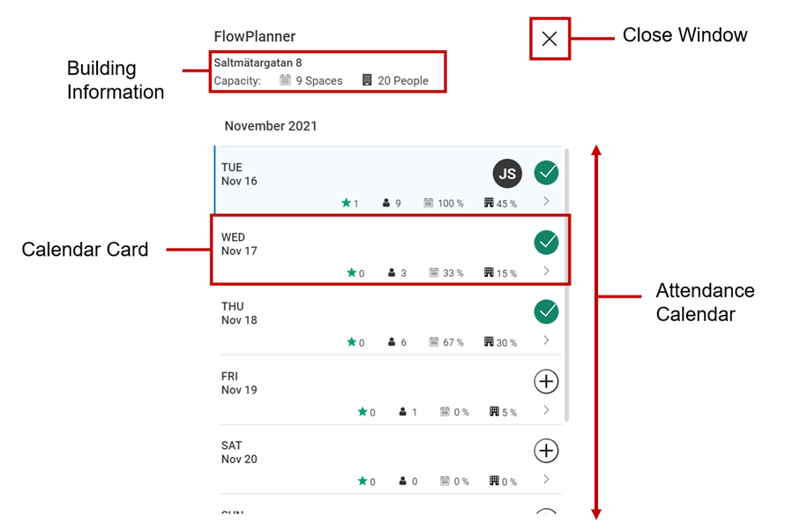Click the 20 People building icon in building info

367,80
